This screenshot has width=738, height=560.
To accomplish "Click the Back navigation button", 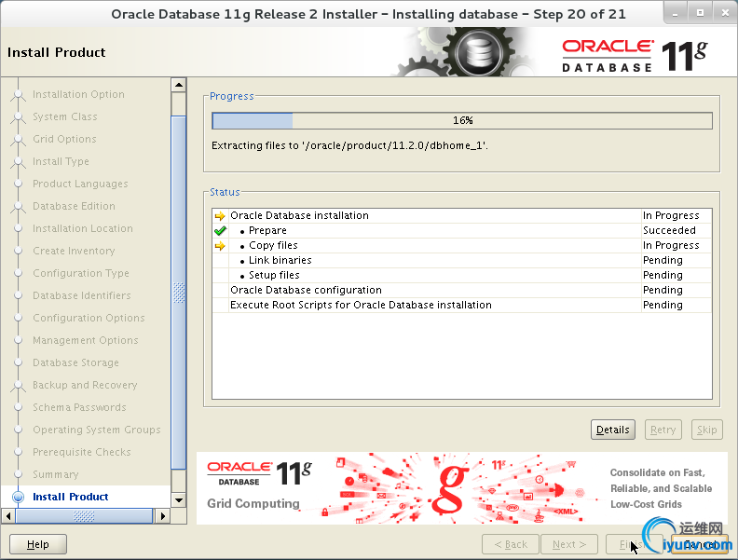I will 511,544.
